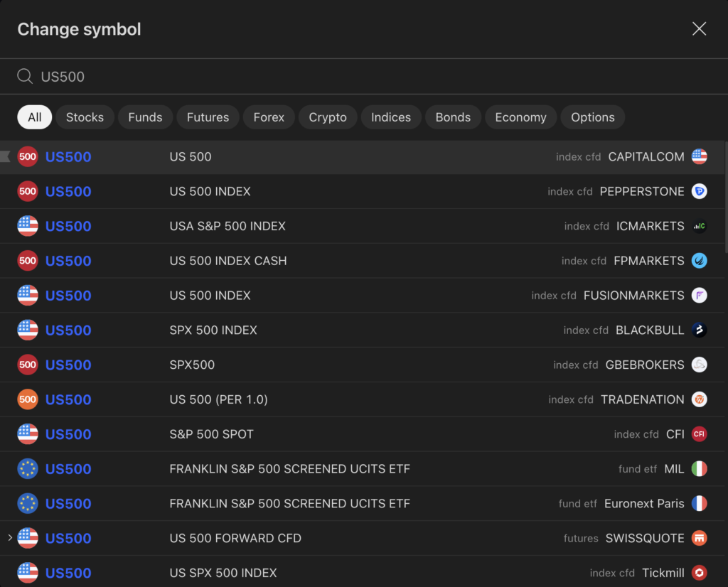Image resolution: width=728 pixels, height=587 pixels.
Task: Click the BLACKBULL broker logo
Action: [x=699, y=330]
